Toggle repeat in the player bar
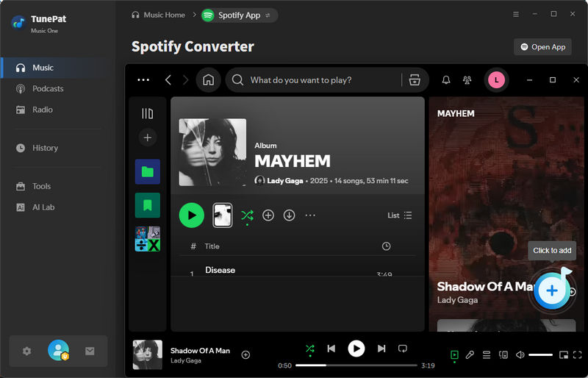 pos(402,349)
